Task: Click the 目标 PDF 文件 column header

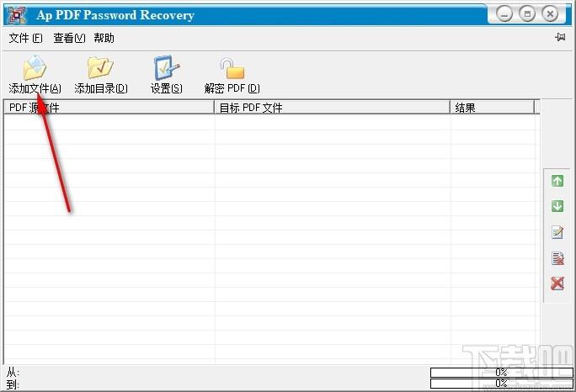Action: point(332,108)
